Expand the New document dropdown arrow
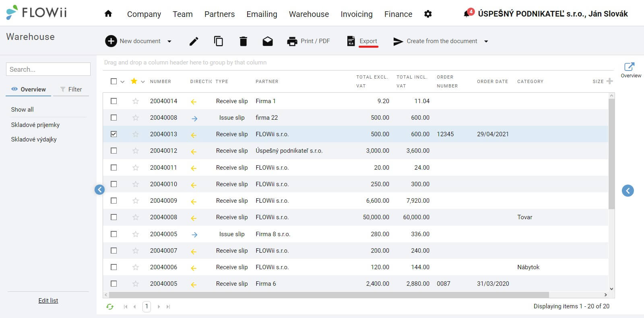The width and height of the screenshot is (644, 318). coord(169,41)
